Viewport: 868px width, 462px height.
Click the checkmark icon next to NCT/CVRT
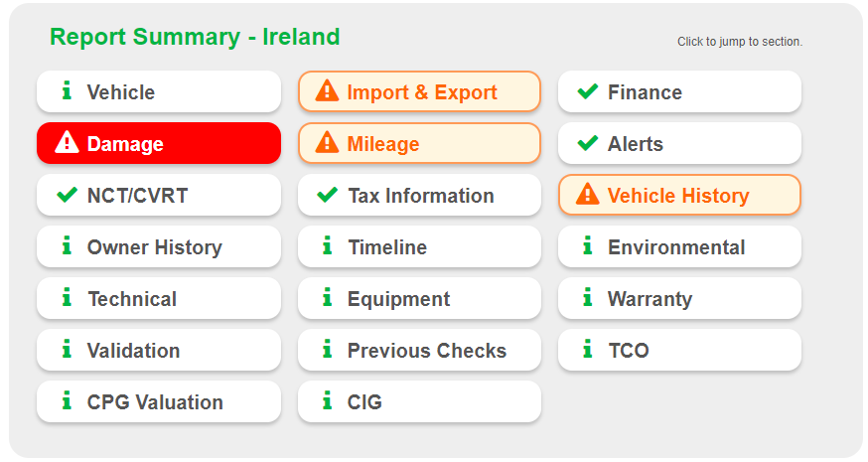tap(67, 195)
